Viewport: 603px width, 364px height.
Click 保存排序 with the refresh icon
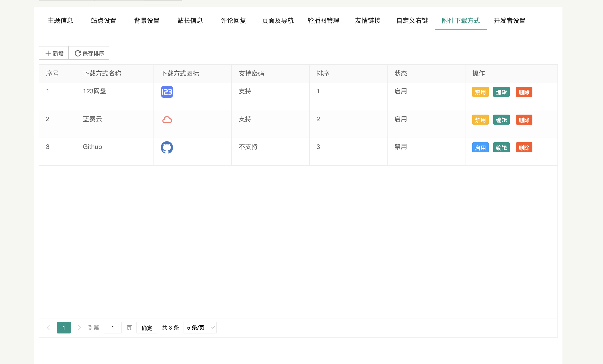click(x=89, y=53)
